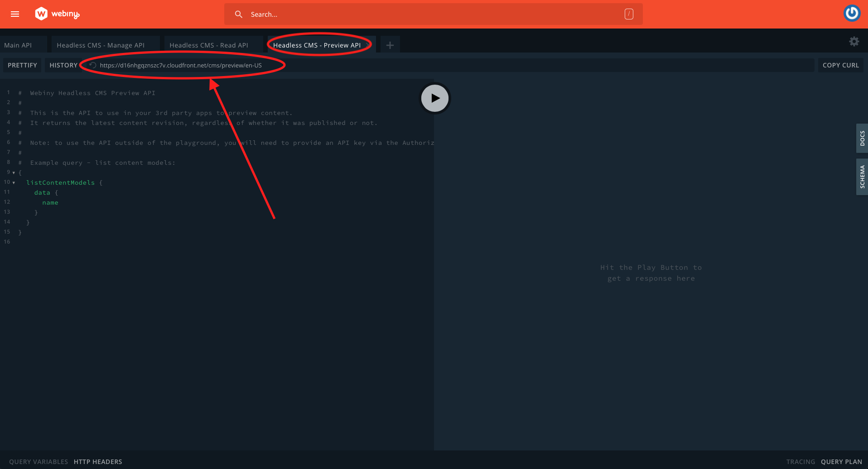868x469 pixels.
Task: Open the DOCS side panel
Action: pyautogui.click(x=862, y=138)
